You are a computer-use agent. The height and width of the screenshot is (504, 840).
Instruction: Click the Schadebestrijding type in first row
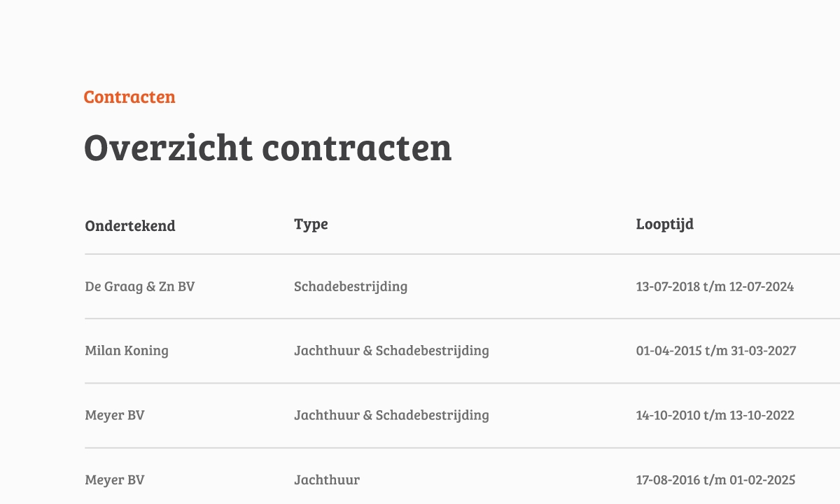(x=351, y=286)
